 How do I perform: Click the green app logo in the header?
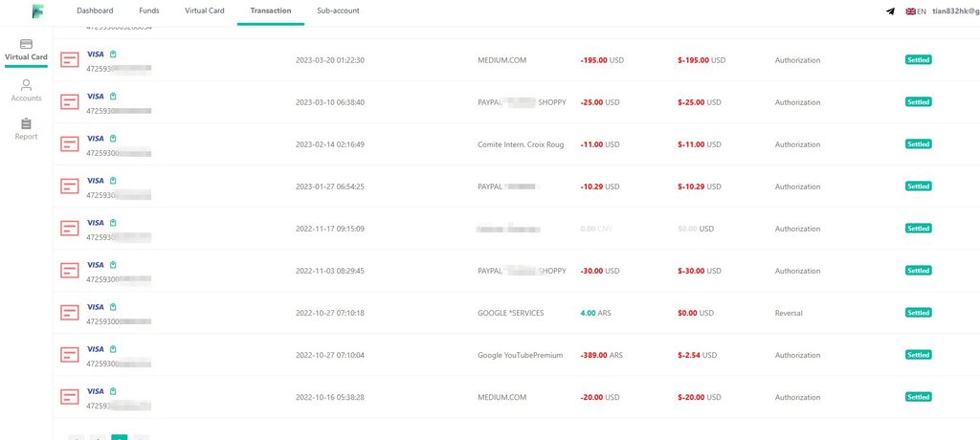coord(38,11)
